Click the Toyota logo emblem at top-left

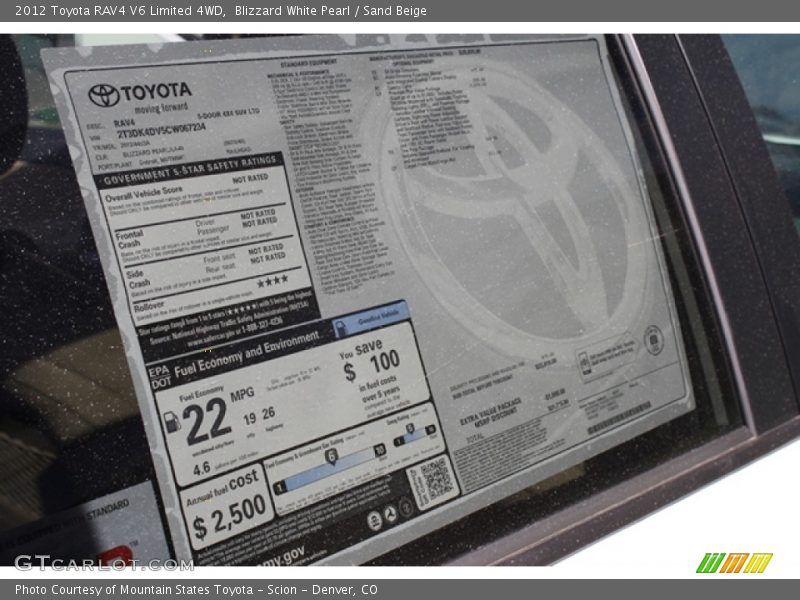point(103,95)
